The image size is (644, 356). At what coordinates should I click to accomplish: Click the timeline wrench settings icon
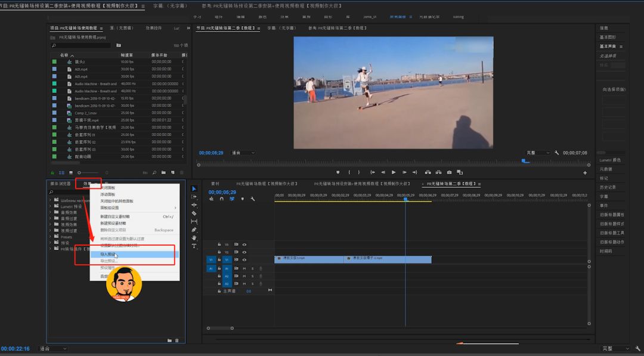click(x=253, y=199)
